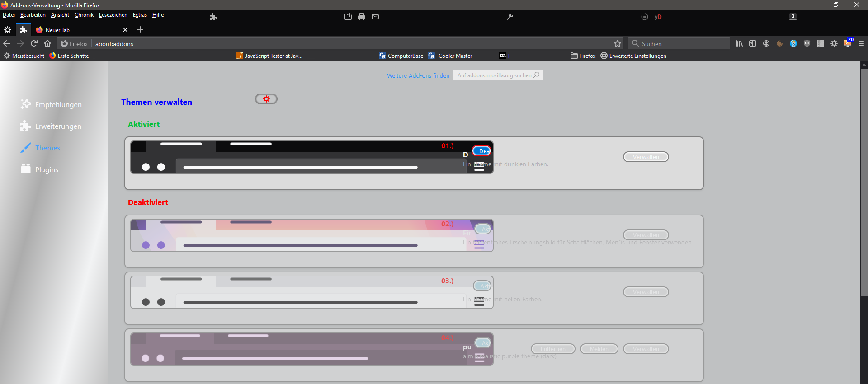
Task: Open the Firefox account avatar icon
Action: (x=766, y=43)
